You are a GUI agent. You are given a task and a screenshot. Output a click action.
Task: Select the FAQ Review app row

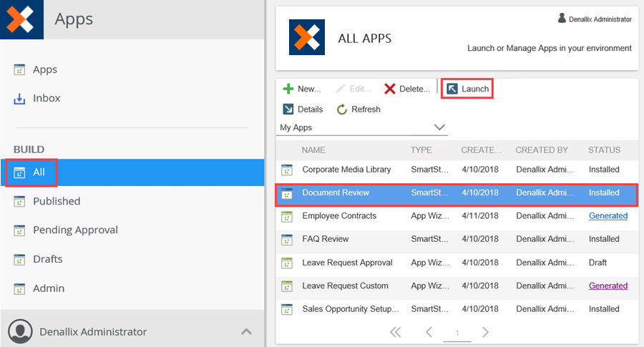point(326,239)
